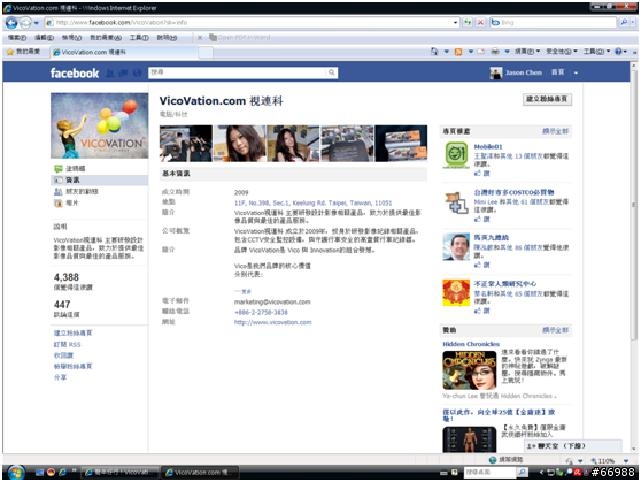The height and width of the screenshot is (480, 640).
Task: Open a new blank browser tab
Action: [206, 52]
